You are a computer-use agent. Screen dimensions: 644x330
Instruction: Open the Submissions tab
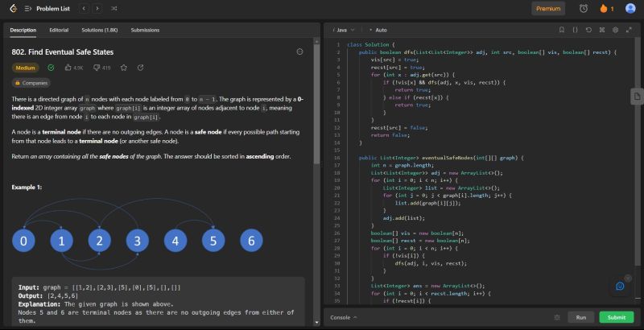pyautogui.click(x=145, y=30)
